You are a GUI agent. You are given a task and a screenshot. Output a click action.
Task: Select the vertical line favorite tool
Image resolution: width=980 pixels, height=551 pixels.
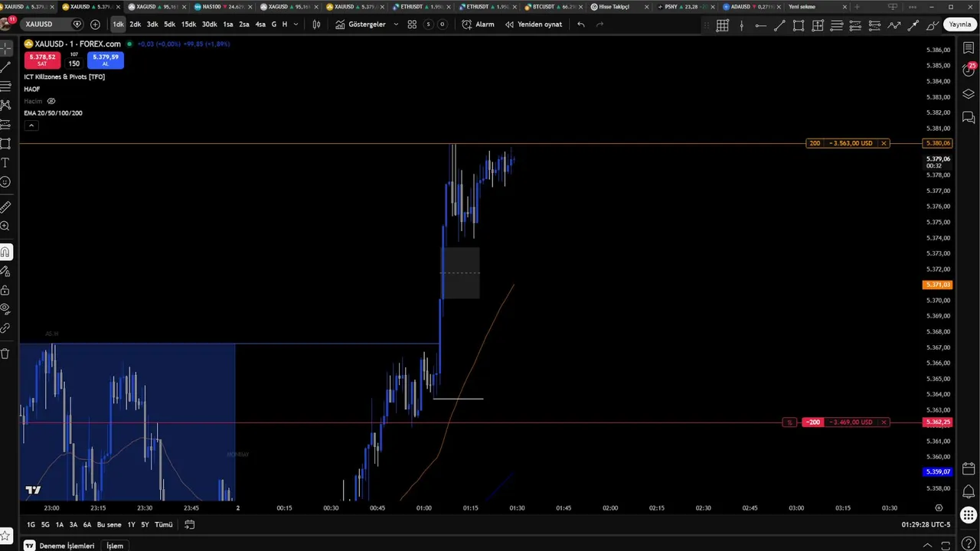[741, 25]
